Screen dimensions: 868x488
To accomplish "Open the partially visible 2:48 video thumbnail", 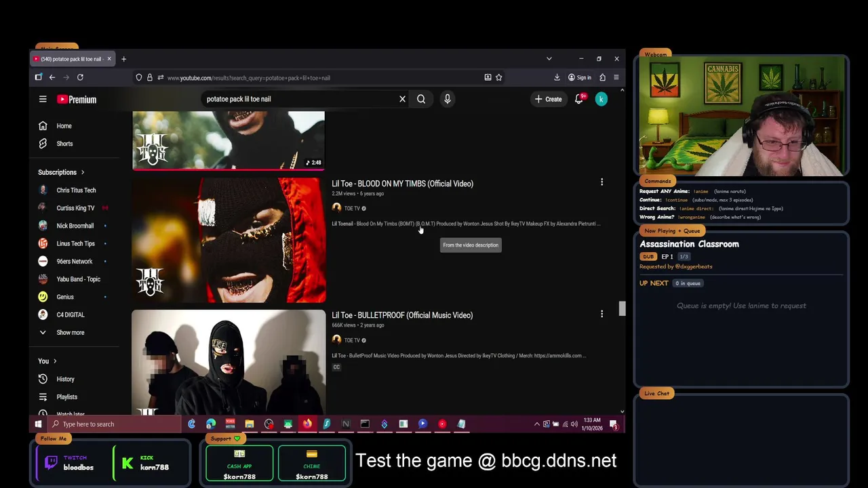I will pos(229,140).
